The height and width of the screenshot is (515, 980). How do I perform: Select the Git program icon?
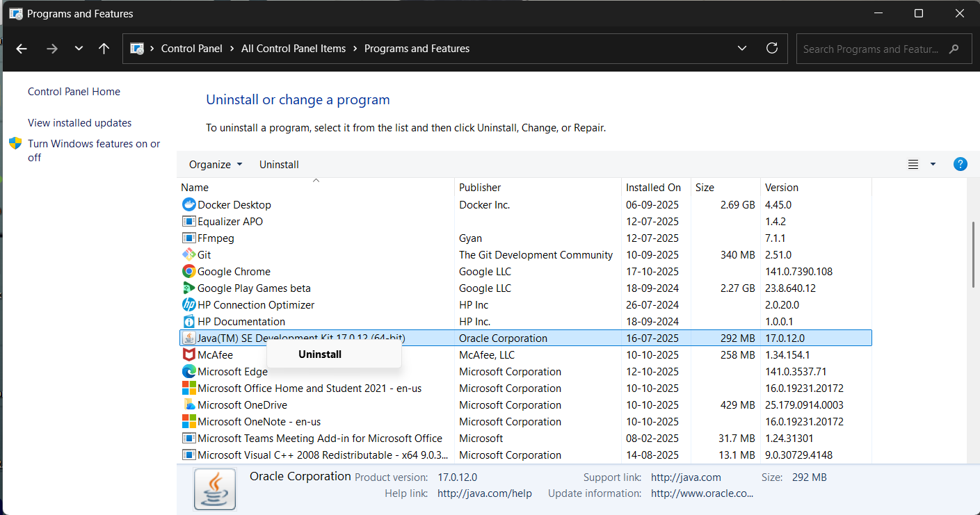tap(188, 254)
